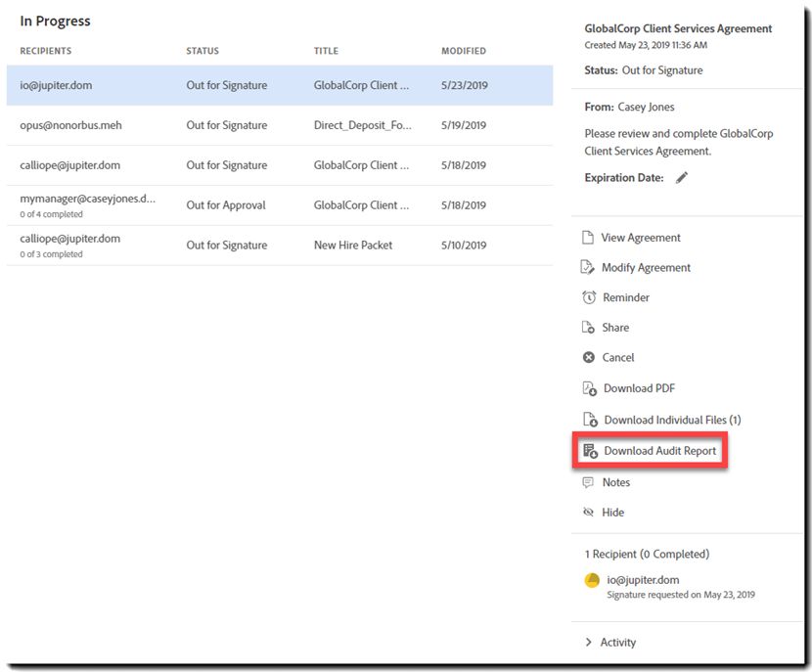Click the Cancel agreement X icon

pyautogui.click(x=589, y=358)
